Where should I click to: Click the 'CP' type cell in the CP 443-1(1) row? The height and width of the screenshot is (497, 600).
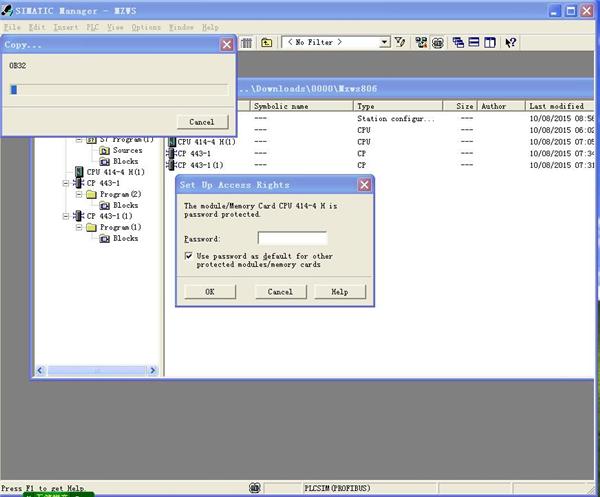coord(362,165)
